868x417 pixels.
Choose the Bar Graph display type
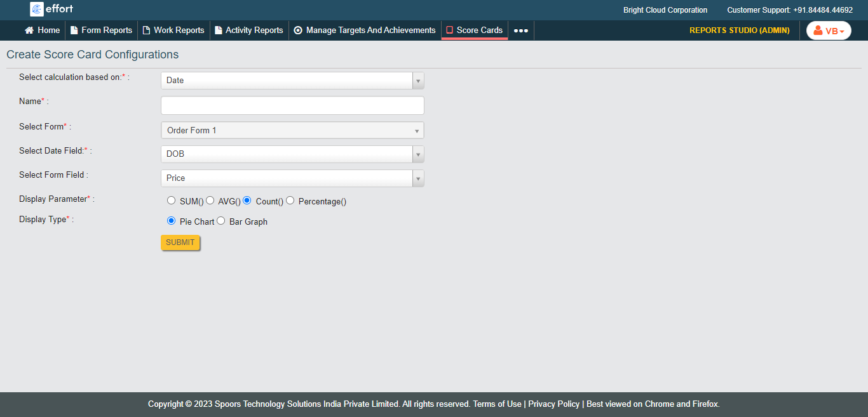point(221,221)
